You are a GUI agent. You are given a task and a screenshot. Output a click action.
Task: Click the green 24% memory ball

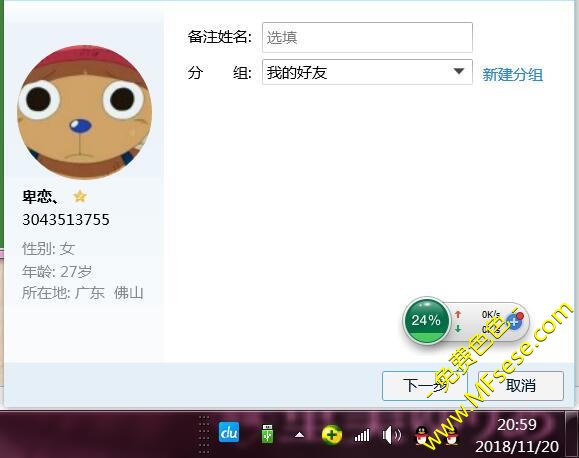point(426,320)
